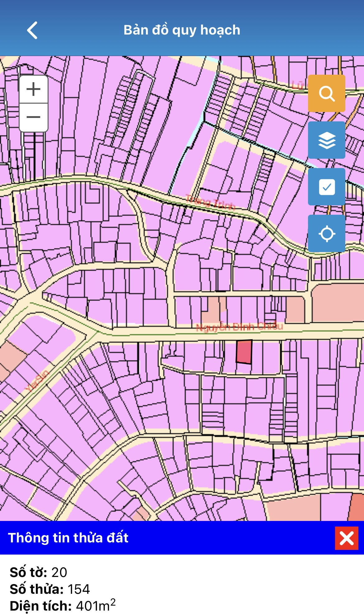Select the Diện tích 401m² line
The image size is (364, 614).
pyautogui.click(x=63, y=606)
